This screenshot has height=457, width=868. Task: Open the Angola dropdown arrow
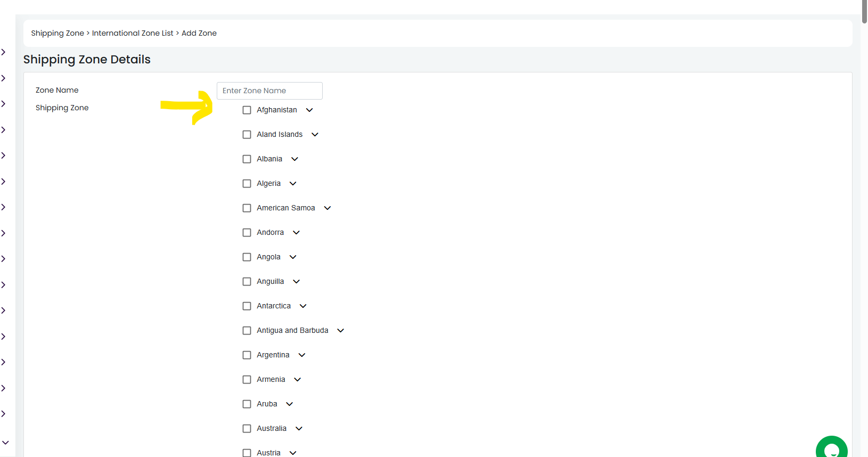point(293,257)
